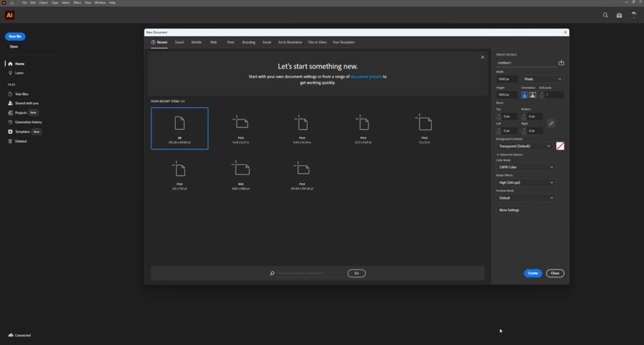
Task: Open the Deleted trash icon in sidebar
Action: tap(10, 141)
